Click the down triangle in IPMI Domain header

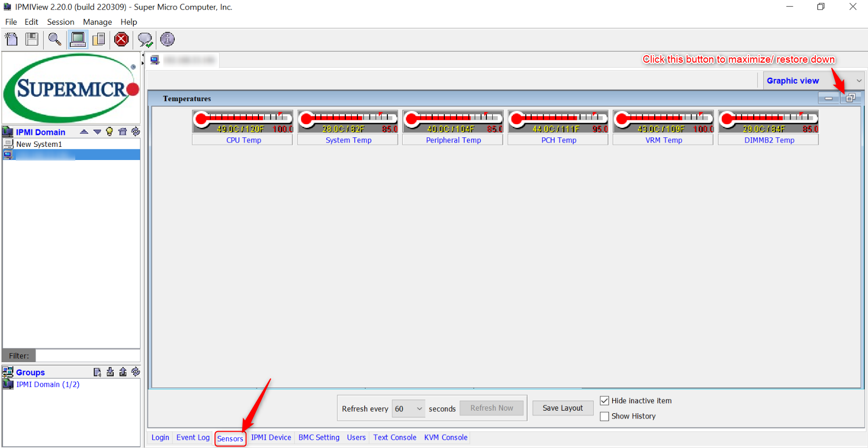pos(97,132)
